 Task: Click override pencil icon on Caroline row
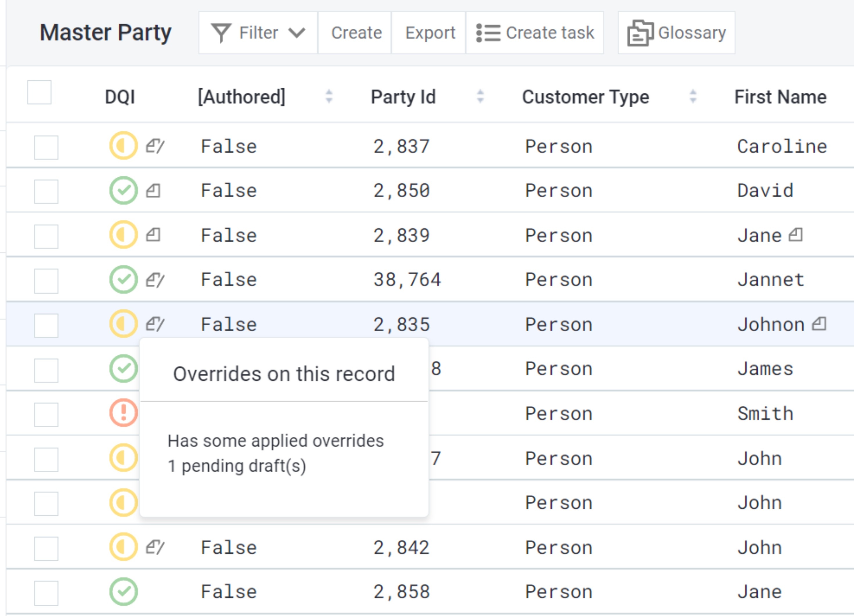[155, 146]
